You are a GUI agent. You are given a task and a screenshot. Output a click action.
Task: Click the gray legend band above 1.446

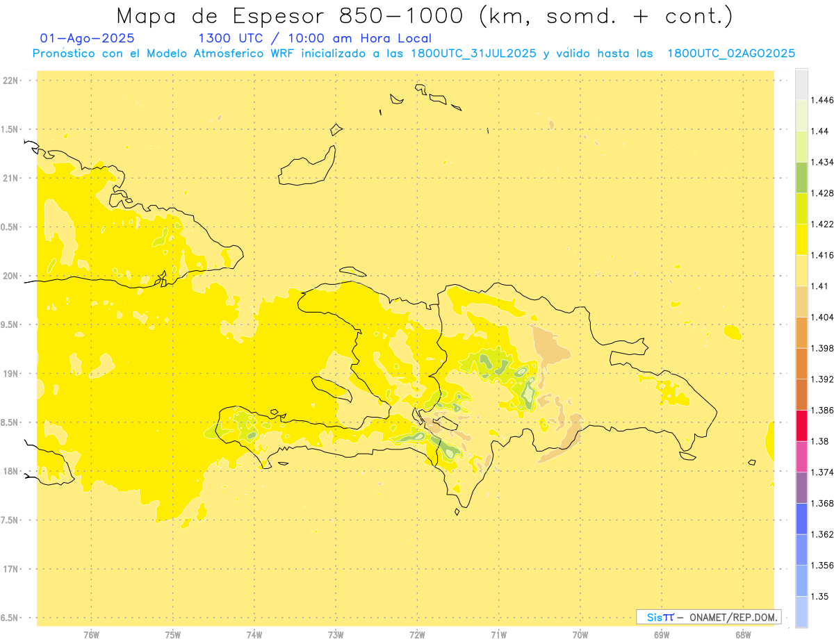click(x=801, y=84)
